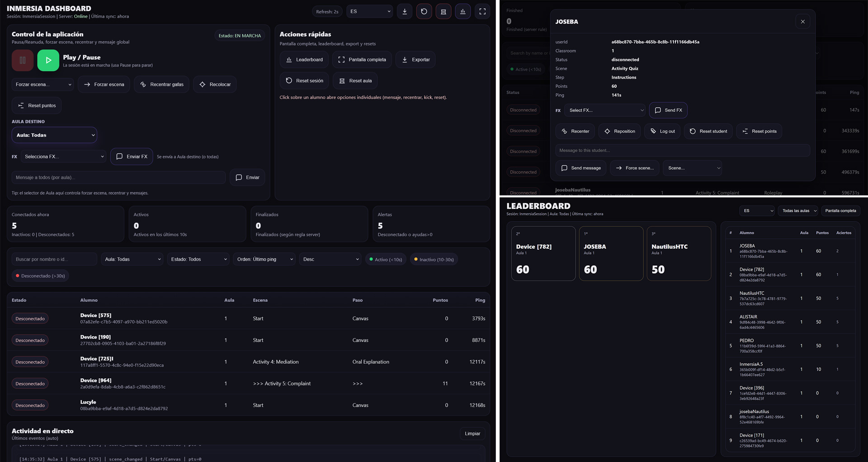Image resolution: width=868 pixels, height=462 pixels.
Task: Toggle the Activo (<10s) filter chip
Action: (x=386, y=259)
